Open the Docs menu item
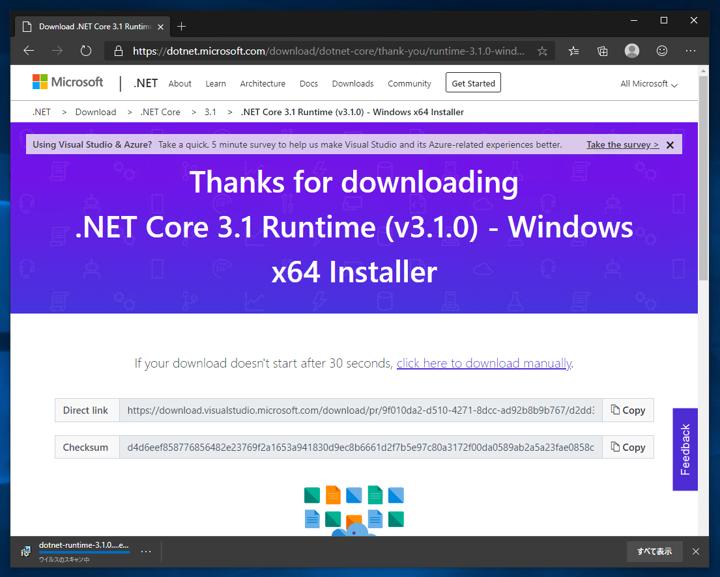Viewport: 720px width, 577px height. pyautogui.click(x=309, y=84)
